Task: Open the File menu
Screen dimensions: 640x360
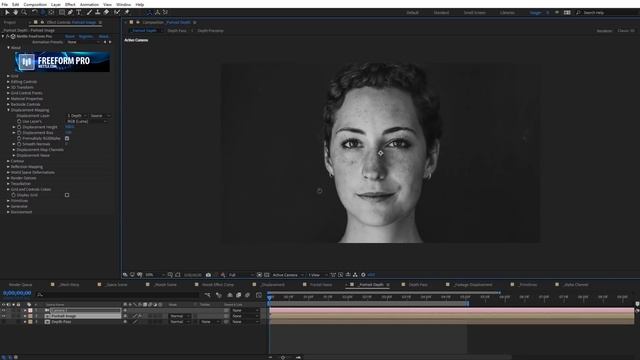Action: (x=4, y=4)
